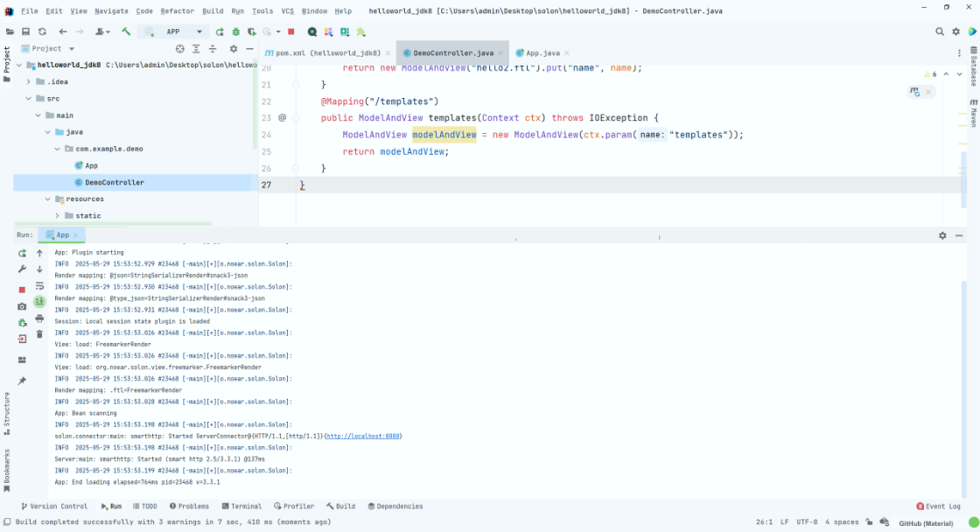Screen dimensions: 980x532
Task: Collapse the src folder
Action: 28,99
